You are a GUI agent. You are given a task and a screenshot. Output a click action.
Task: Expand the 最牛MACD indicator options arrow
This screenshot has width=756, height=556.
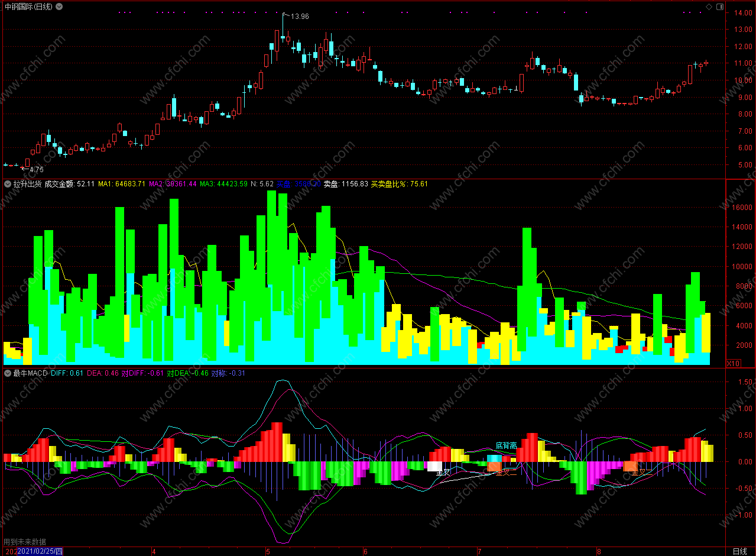8,373
